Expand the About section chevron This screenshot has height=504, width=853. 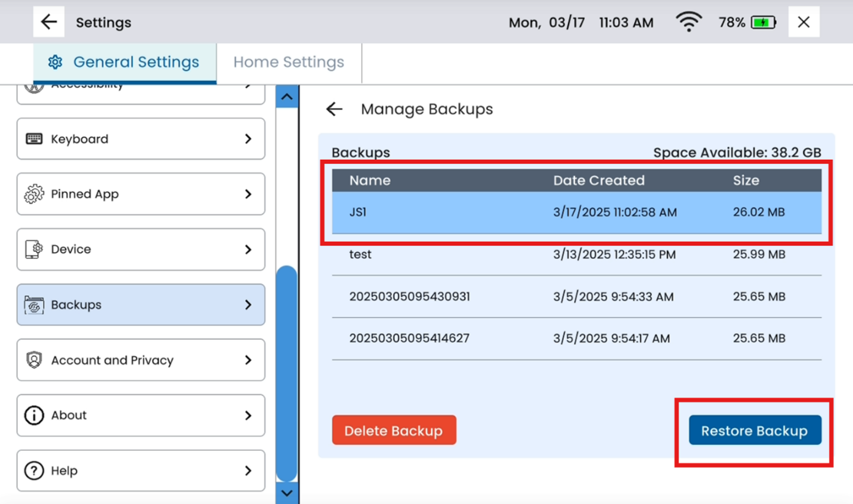[248, 415]
